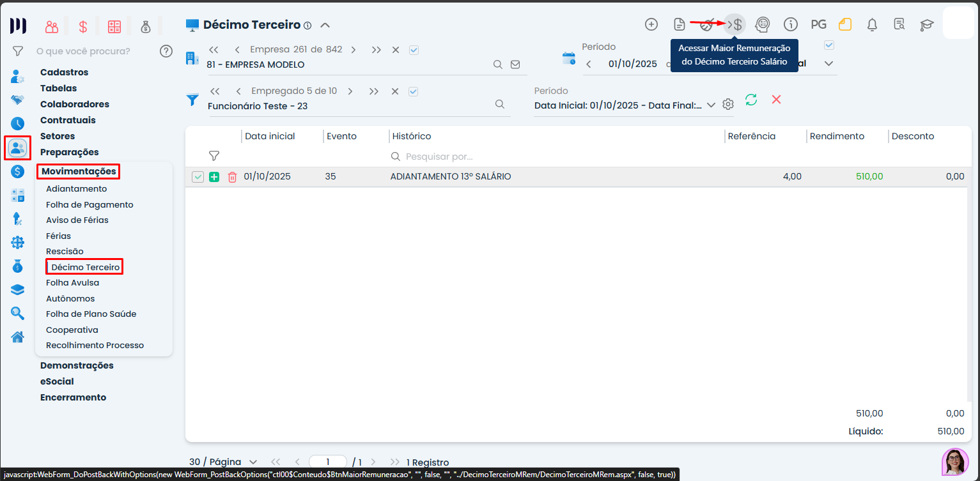Click the add (plus circle) toolbar icon

pos(651,24)
